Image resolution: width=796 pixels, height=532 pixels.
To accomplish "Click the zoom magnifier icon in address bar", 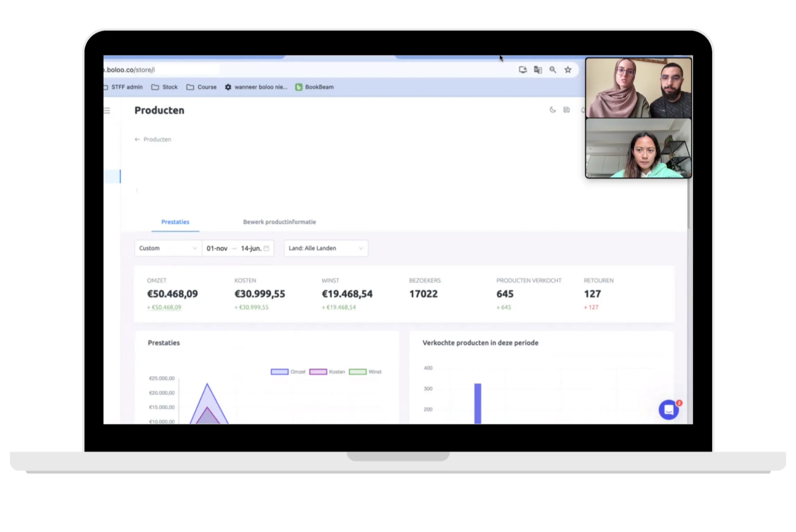I will coord(553,70).
